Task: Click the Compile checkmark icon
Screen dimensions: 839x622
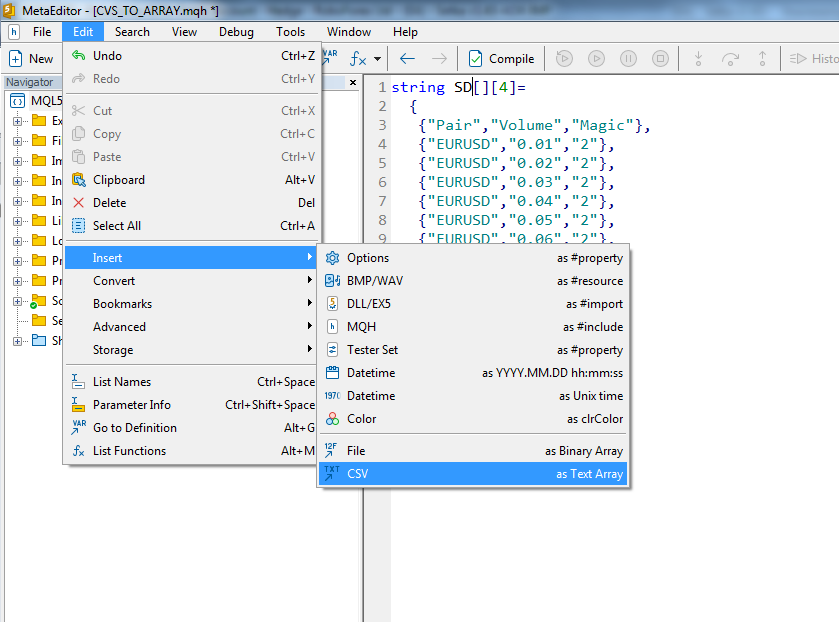Action: (x=475, y=58)
